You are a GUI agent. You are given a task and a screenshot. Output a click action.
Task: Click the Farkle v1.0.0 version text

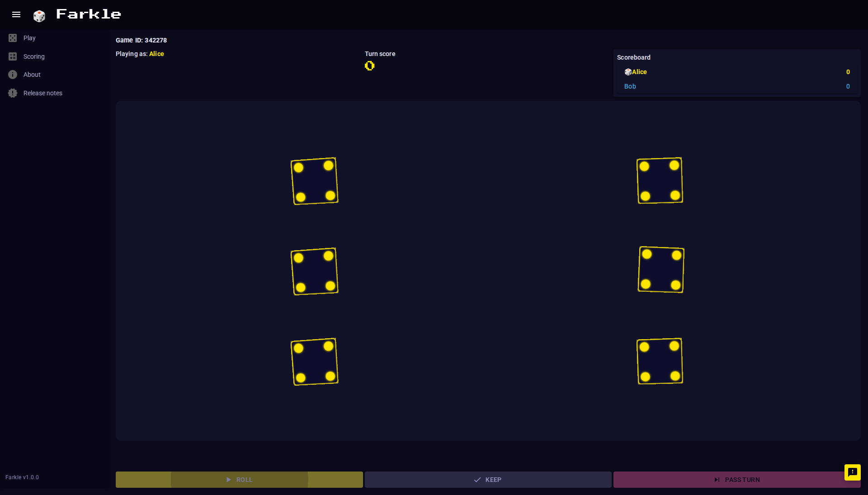click(x=22, y=477)
